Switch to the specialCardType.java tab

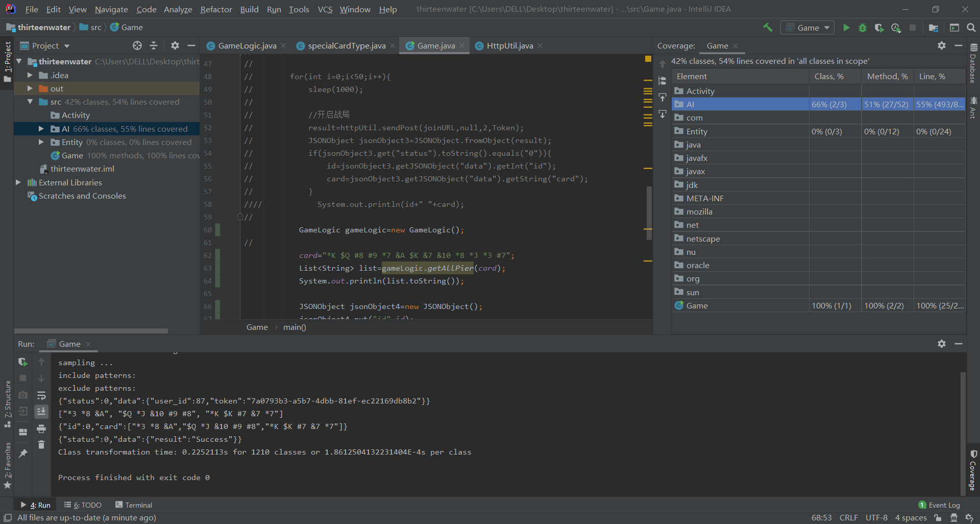pyautogui.click(x=346, y=45)
